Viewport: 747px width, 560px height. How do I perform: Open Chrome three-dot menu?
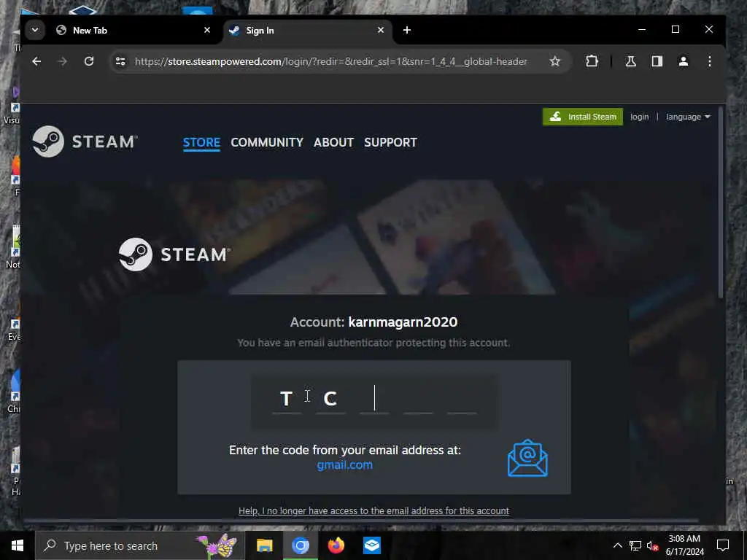pos(709,61)
